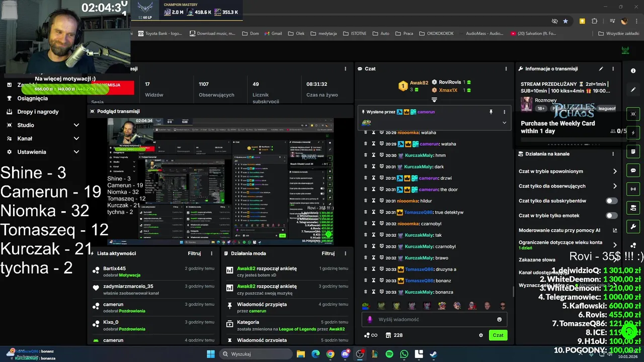Viewport: 644px width, 362px height.
Task: Toggle Czat w trybie tylko emotek switch
Action: (x=611, y=216)
